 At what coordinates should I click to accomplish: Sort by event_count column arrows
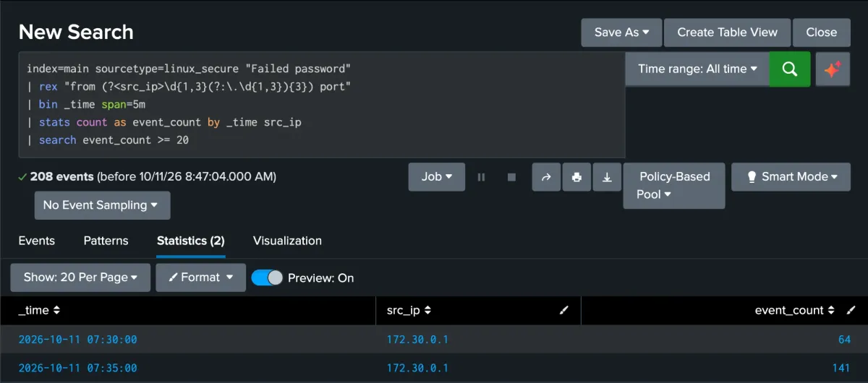click(x=832, y=311)
